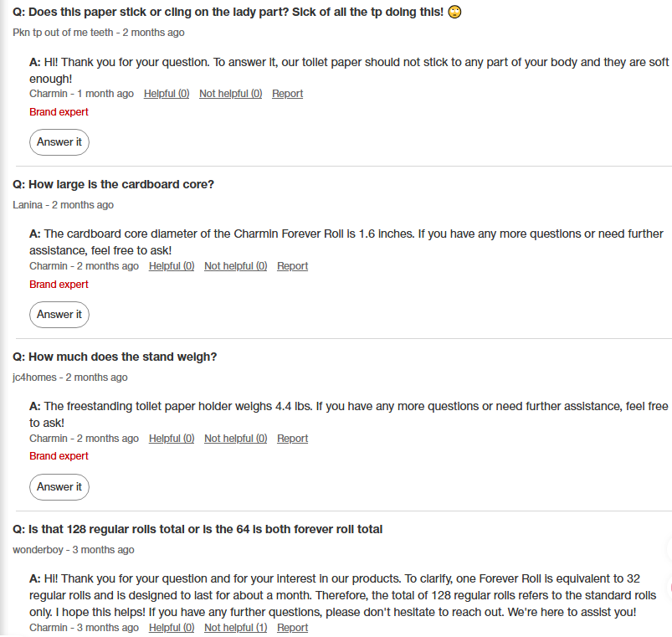Mark the lady part answer as Not helpful

[x=230, y=94]
